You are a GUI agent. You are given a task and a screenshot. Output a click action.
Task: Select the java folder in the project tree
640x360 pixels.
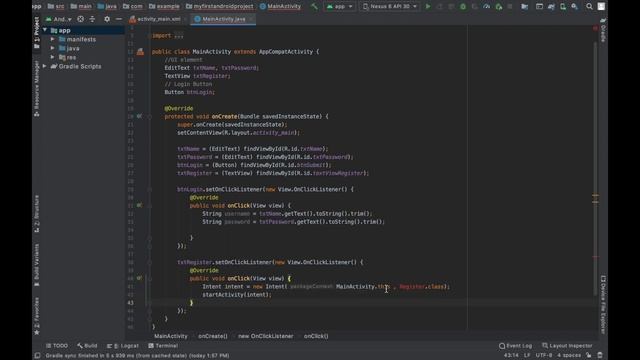click(73, 48)
